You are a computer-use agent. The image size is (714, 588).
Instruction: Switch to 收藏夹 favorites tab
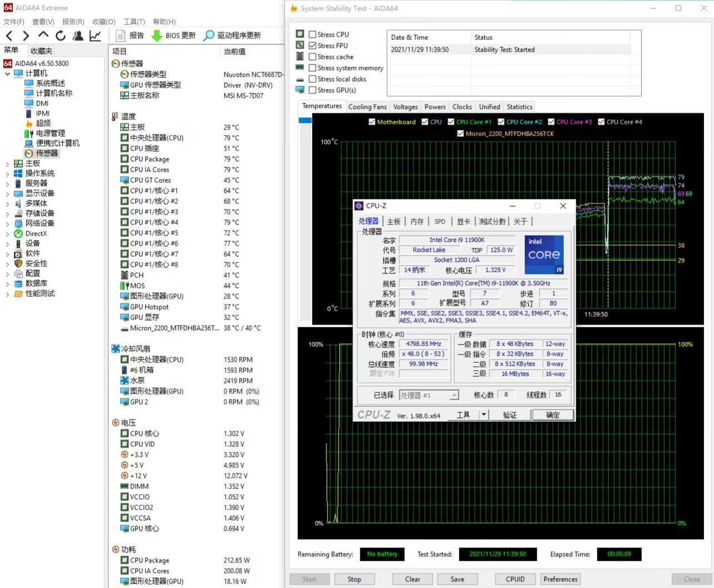click(x=41, y=51)
